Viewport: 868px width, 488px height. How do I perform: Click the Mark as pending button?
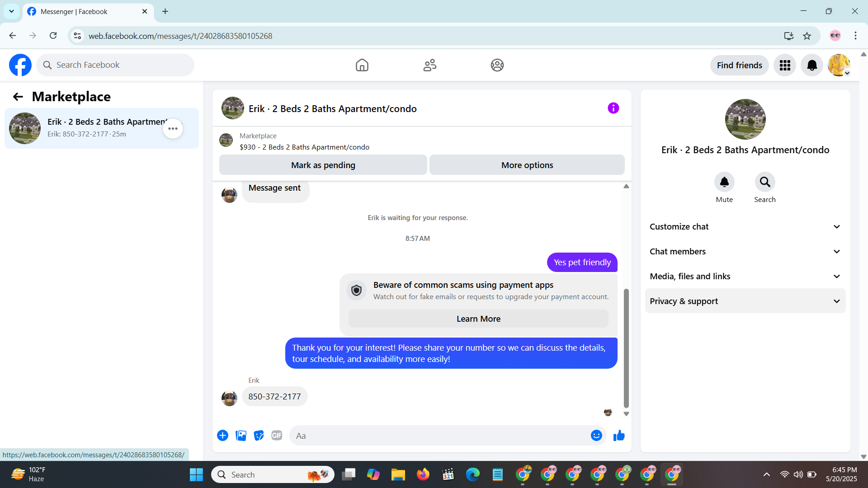[323, 165]
